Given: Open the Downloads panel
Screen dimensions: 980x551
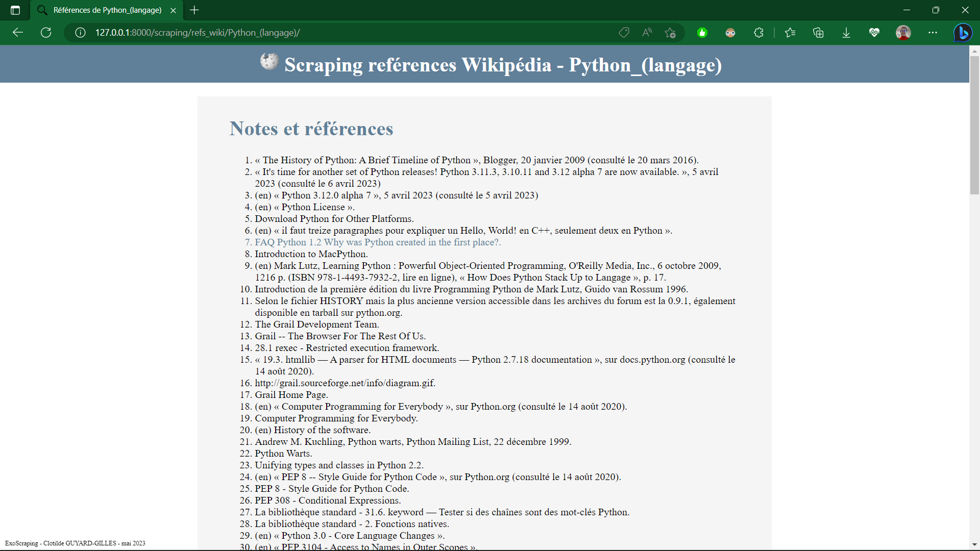Looking at the screenshot, I should 846,33.
